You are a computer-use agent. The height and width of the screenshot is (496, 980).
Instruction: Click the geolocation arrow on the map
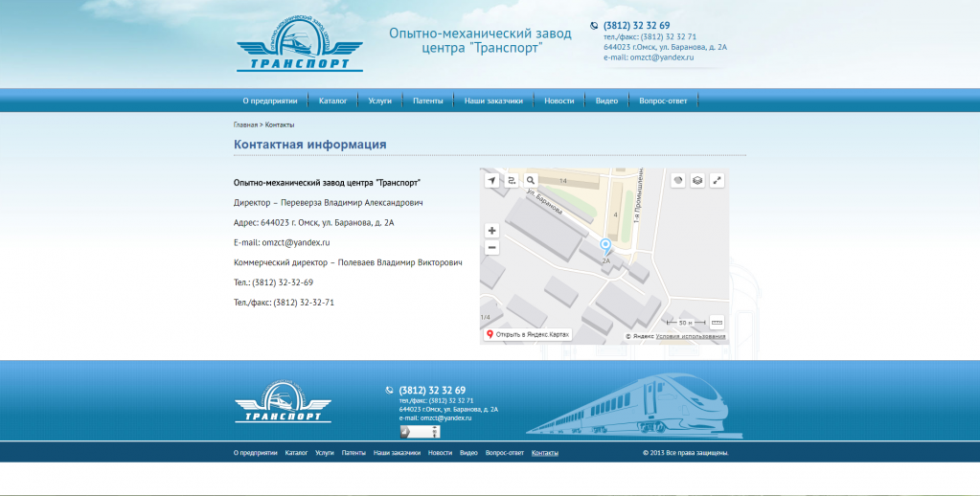click(491, 180)
